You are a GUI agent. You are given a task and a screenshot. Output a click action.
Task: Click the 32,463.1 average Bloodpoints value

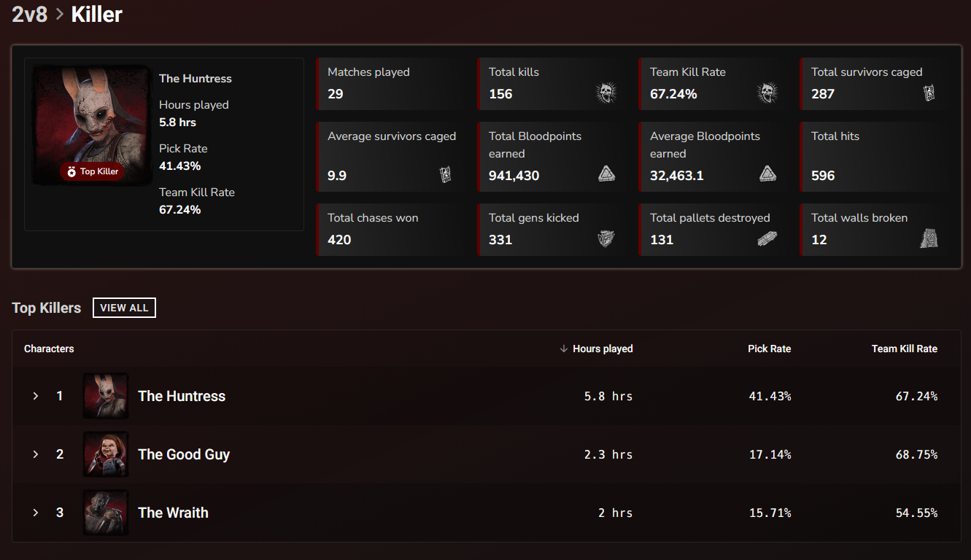coord(676,176)
